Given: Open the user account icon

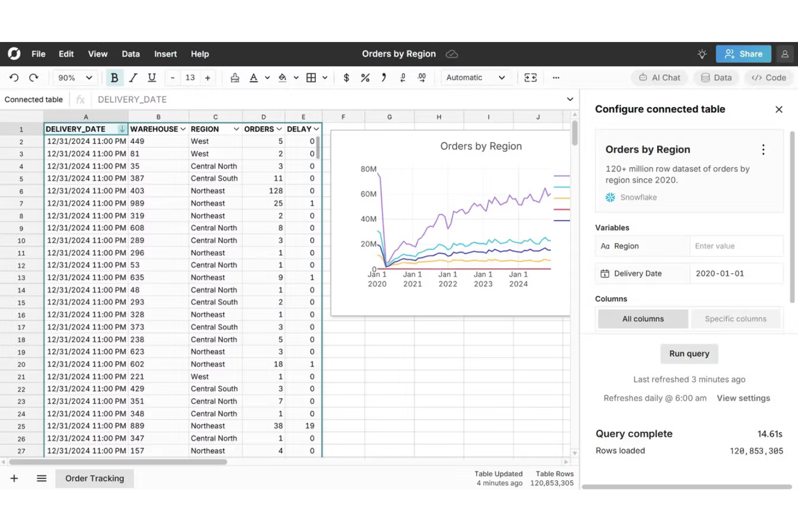Looking at the screenshot, I should (x=785, y=54).
